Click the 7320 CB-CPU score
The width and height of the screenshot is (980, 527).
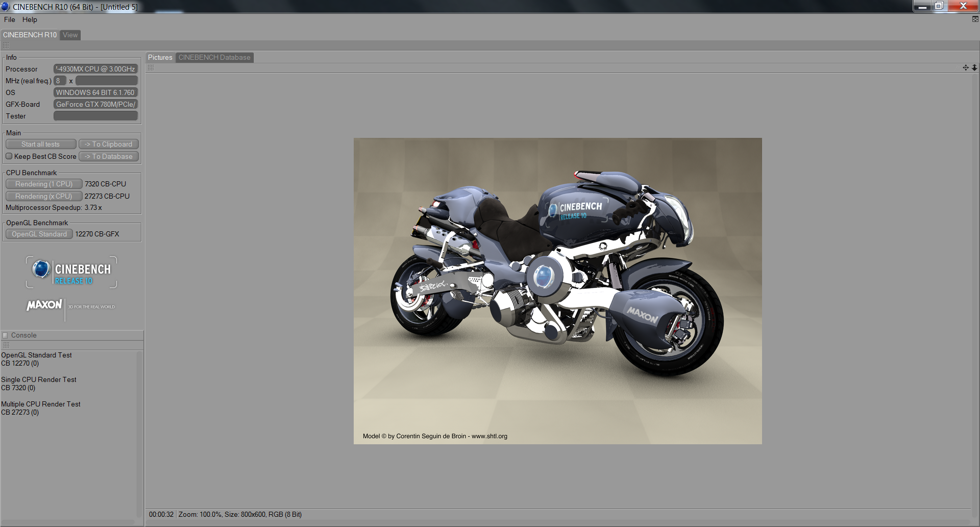coord(105,184)
